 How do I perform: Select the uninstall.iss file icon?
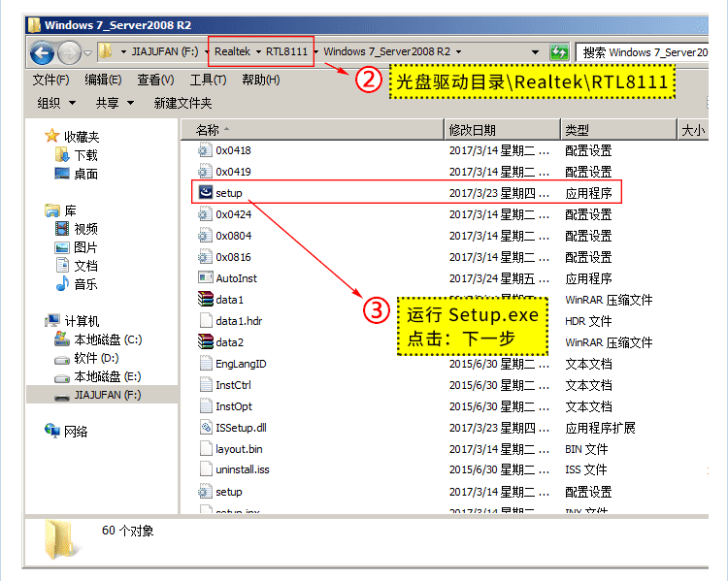(x=205, y=468)
